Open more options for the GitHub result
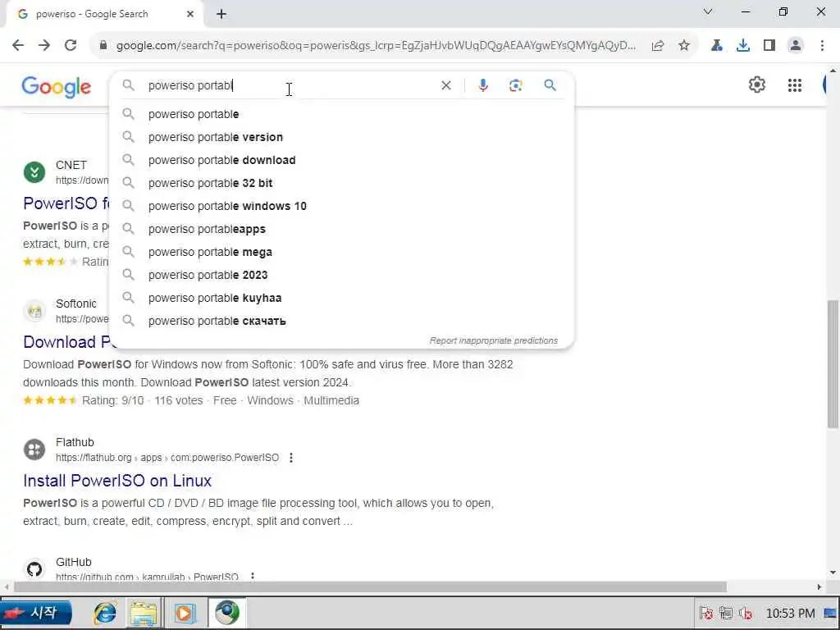The height and width of the screenshot is (630, 840). coord(253,577)
